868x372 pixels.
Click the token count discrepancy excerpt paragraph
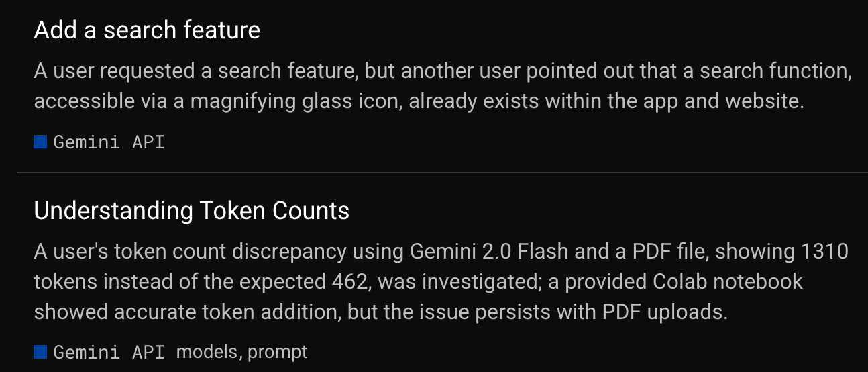[441, 282]
